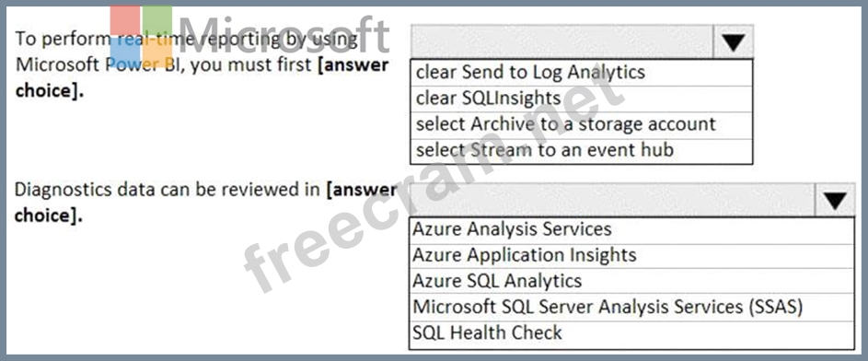
Task: Select Azure Application Insights option
Action: click(x=631, y=256)
